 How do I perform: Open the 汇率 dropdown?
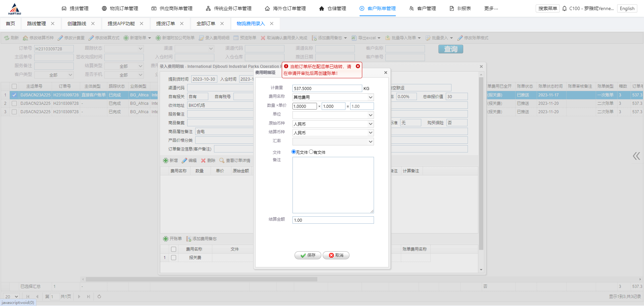pos(370,142)
